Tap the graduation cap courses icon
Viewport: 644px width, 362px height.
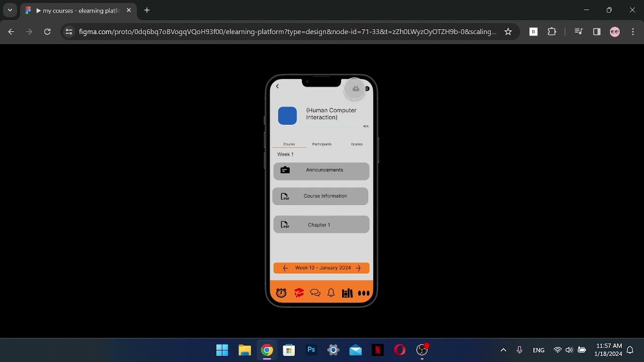299,293
